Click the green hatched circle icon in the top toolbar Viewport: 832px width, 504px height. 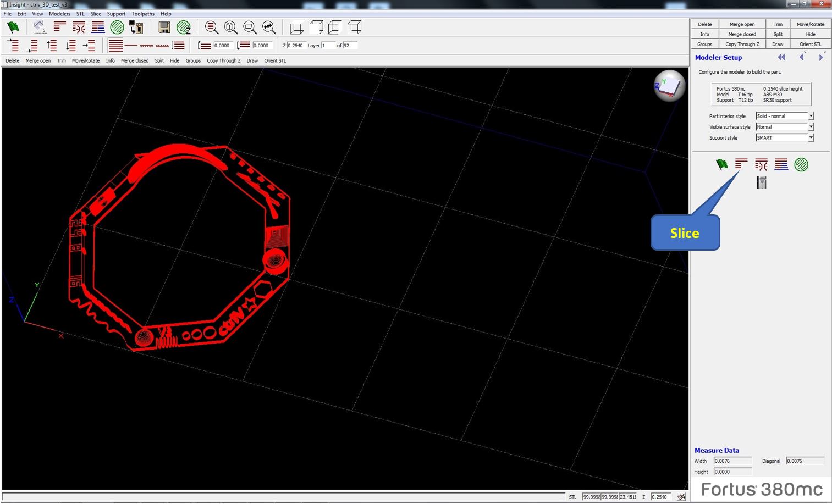coord(117,27)
